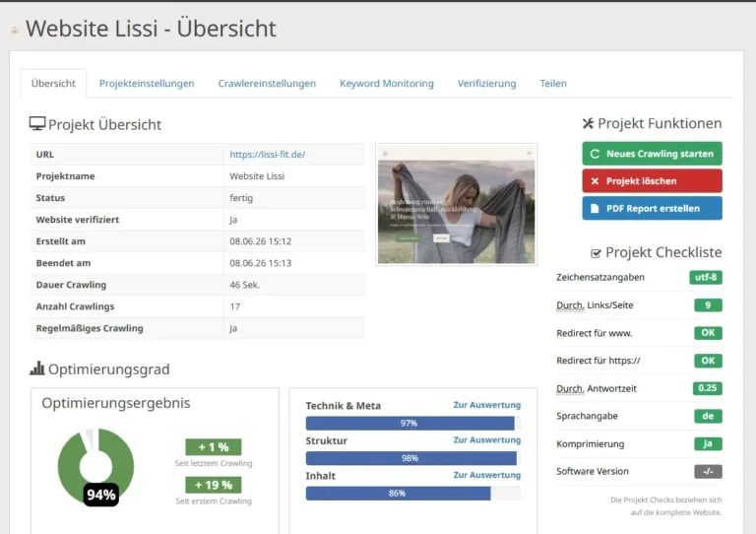Switch to Projekteinstellungen tab
The width and height of the screenshot is (756, 534).
click(147, 84)
